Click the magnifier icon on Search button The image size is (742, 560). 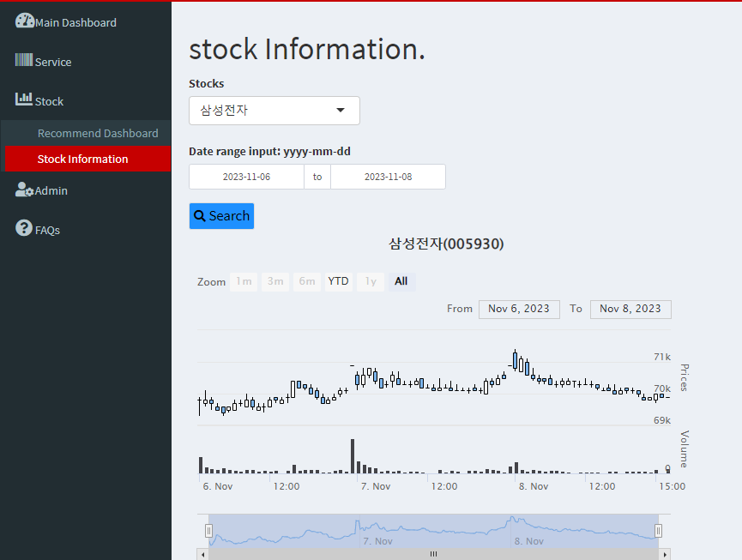[200, 216]
